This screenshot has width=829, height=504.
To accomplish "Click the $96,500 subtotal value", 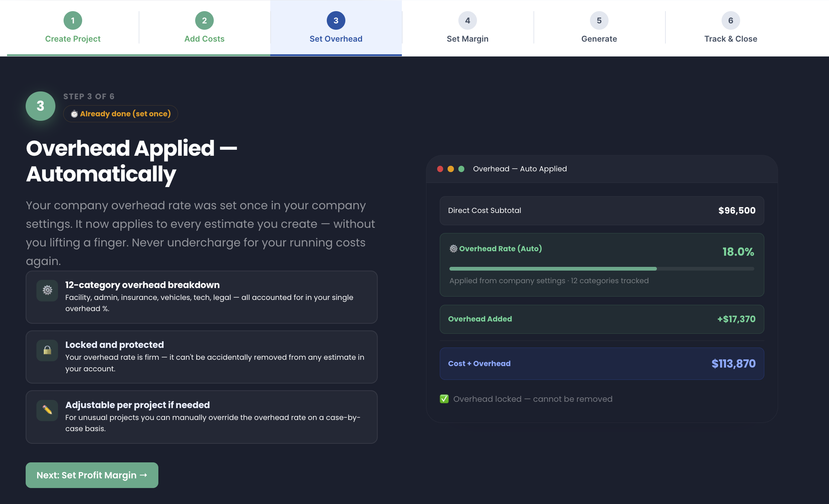I will 737,211.
